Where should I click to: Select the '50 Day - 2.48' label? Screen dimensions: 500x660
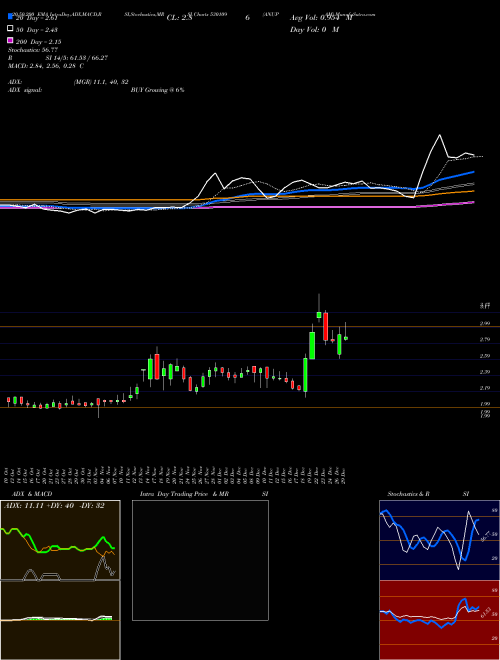point(37,30)
